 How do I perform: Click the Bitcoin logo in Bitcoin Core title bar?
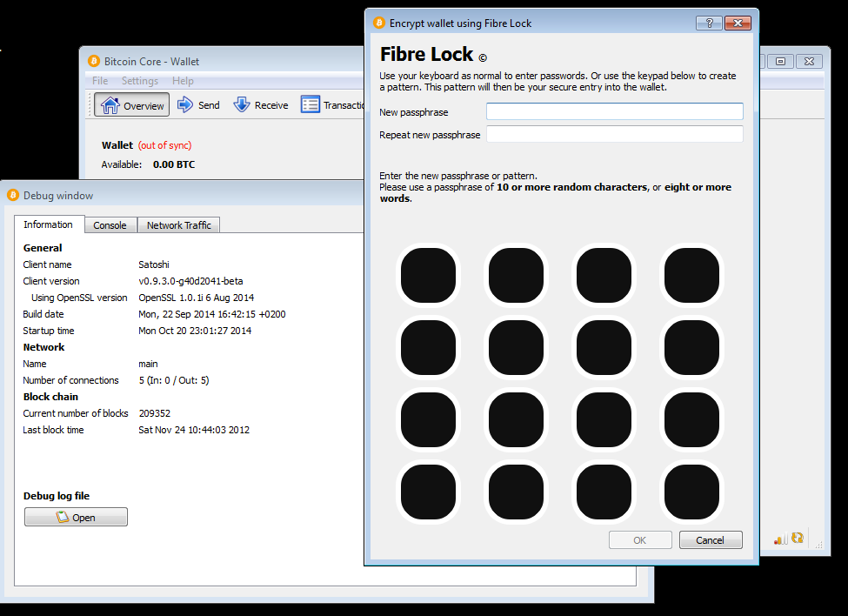coord(94,61)
